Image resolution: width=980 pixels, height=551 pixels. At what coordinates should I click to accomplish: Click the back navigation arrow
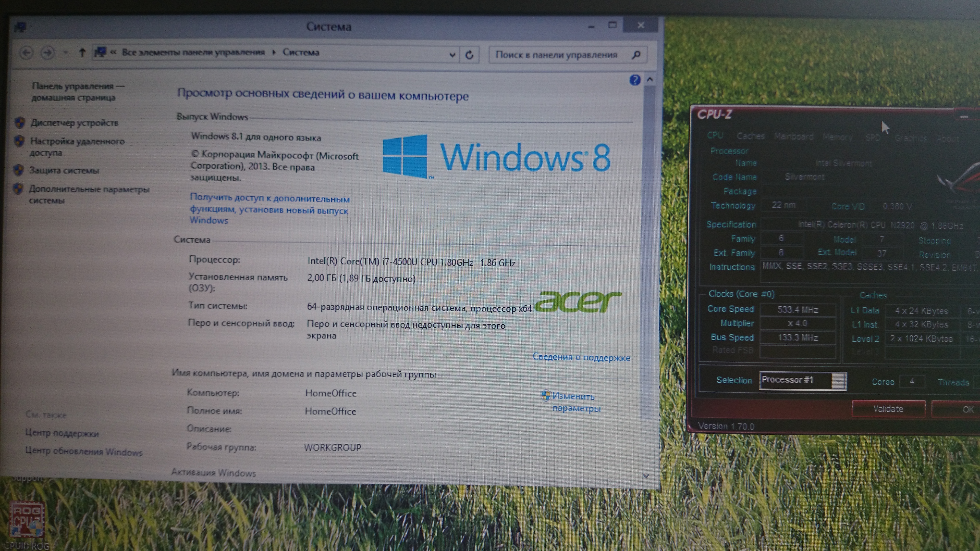click(26, 53)
